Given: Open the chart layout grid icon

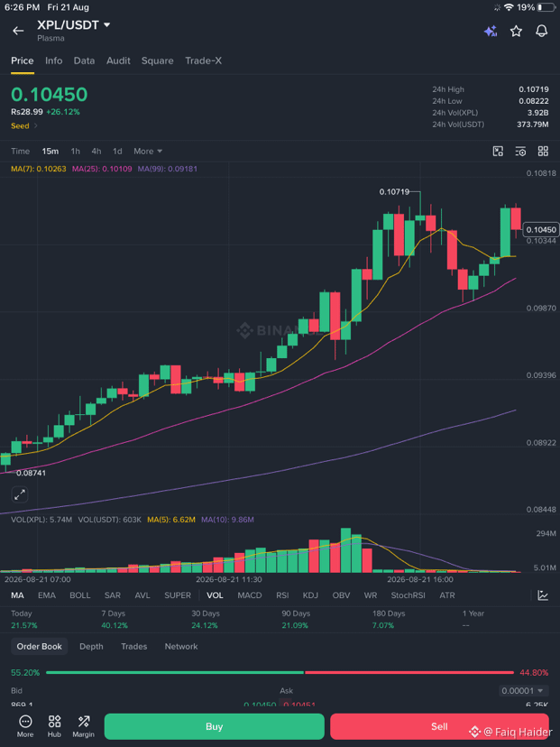Looking at the screenshot, I should point(543,152).
